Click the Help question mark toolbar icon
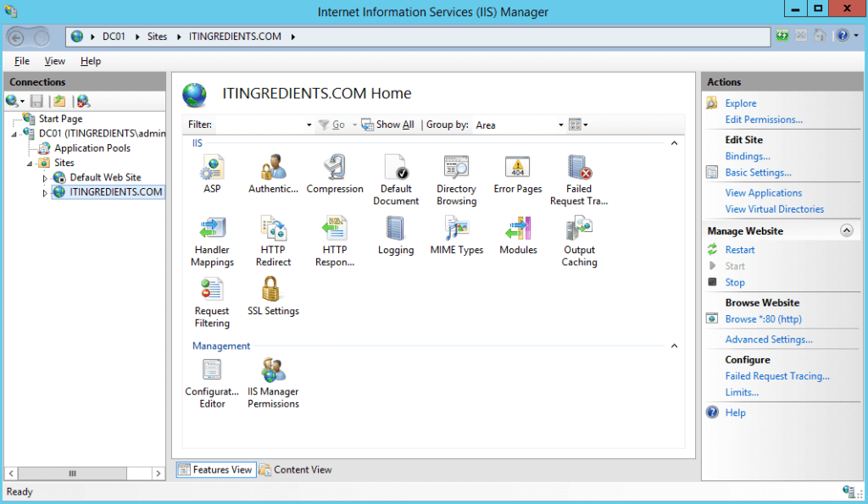Image resolution: width=868 pixels, height=504 pixels. click(843, 36)
